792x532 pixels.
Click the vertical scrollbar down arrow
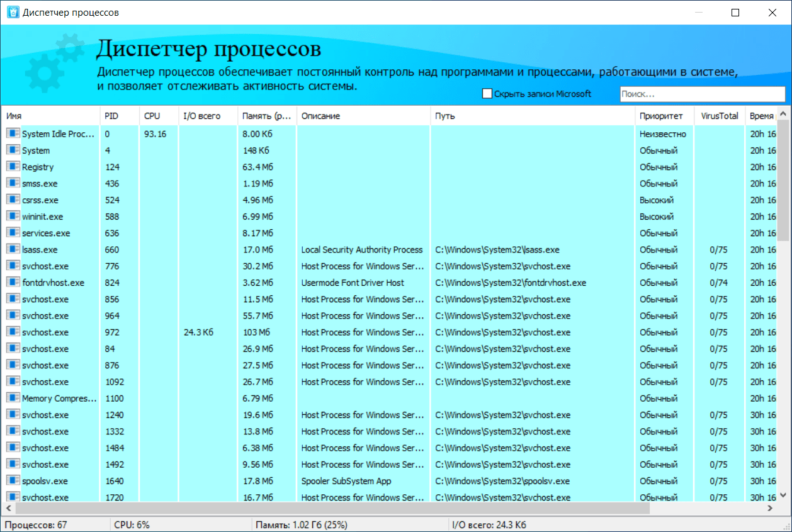point(784,495)
